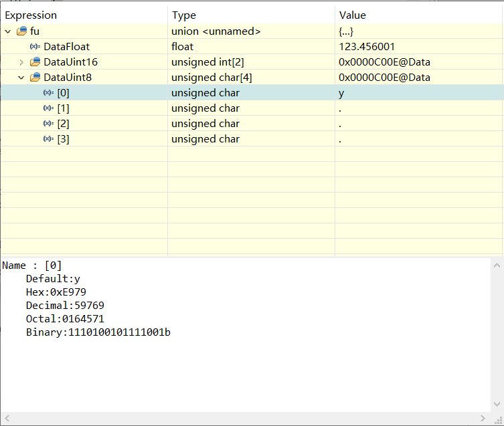
Task: Select the DataUint8 address value 0x0000C00E@Data
Action: [384, 78]
